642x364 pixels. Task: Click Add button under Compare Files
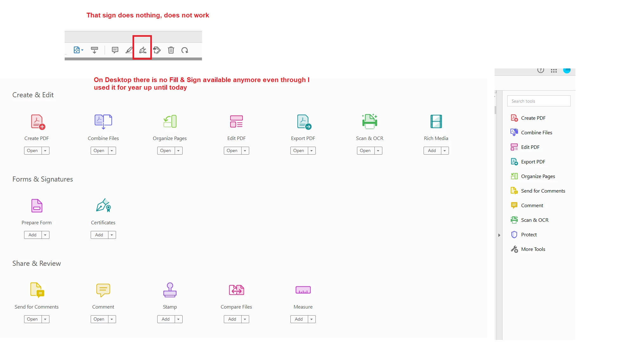point(232,319)
